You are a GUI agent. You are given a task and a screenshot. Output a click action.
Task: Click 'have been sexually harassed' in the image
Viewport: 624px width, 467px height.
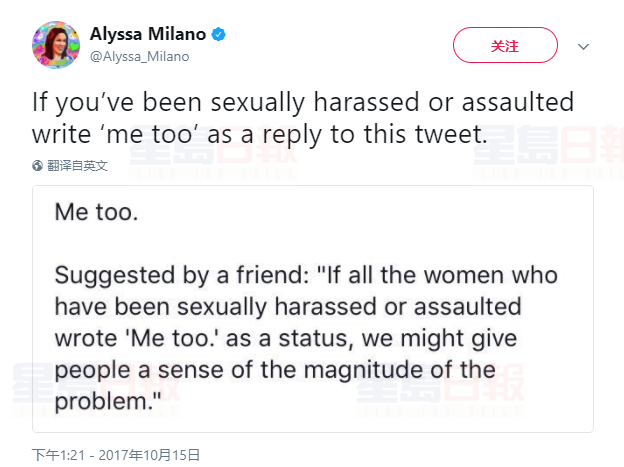[x=200, y=306]
